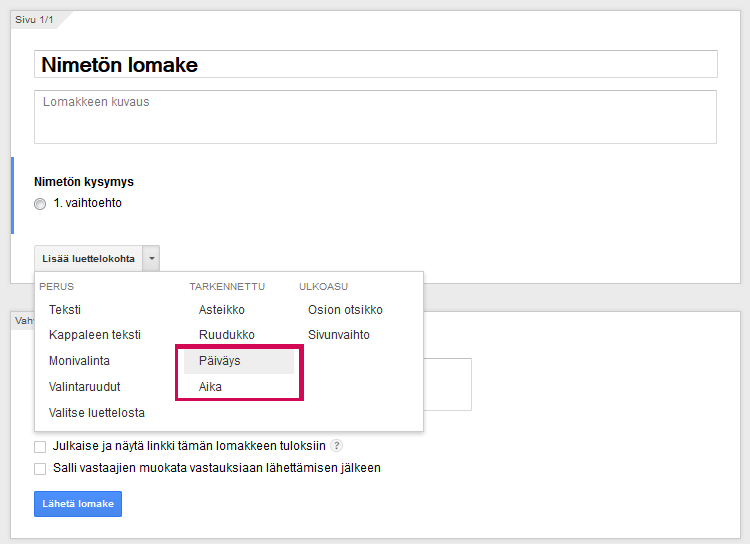
Task: Click the Lähetä lomake button
Action: pyautogui.click(x=78, y=504)
